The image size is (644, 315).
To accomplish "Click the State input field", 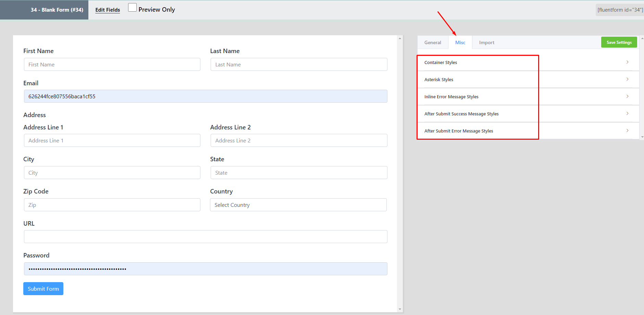I will pyautogui.click(x=299, y=173).
